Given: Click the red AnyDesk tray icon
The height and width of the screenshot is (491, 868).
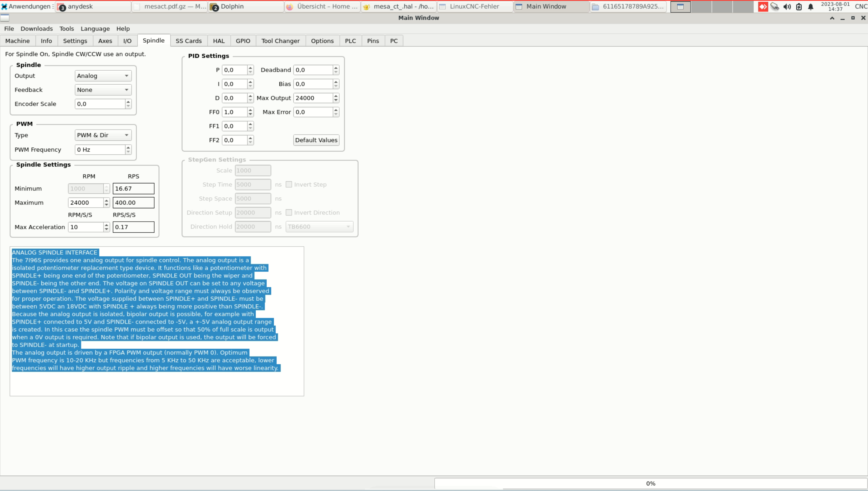Looking at the screenshot, I should pyautogui.click(x=763, y=6).
